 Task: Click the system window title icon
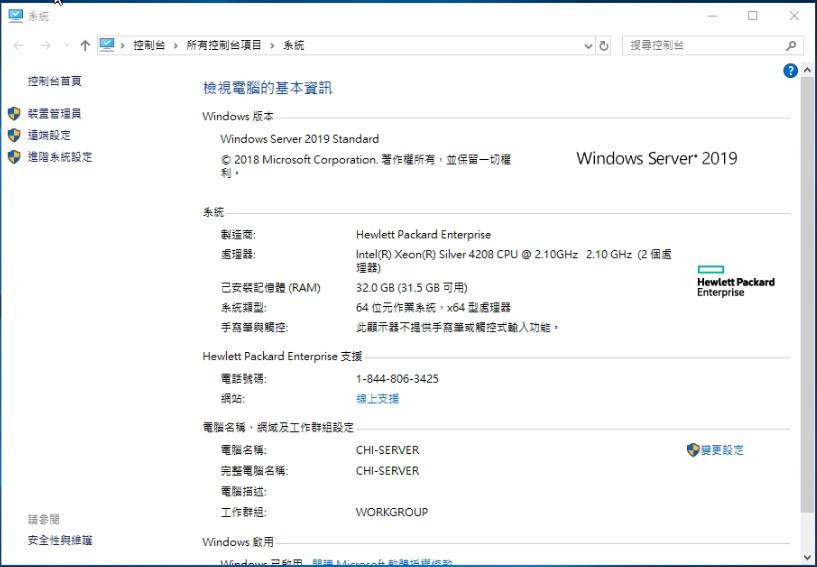click(16, 16)
